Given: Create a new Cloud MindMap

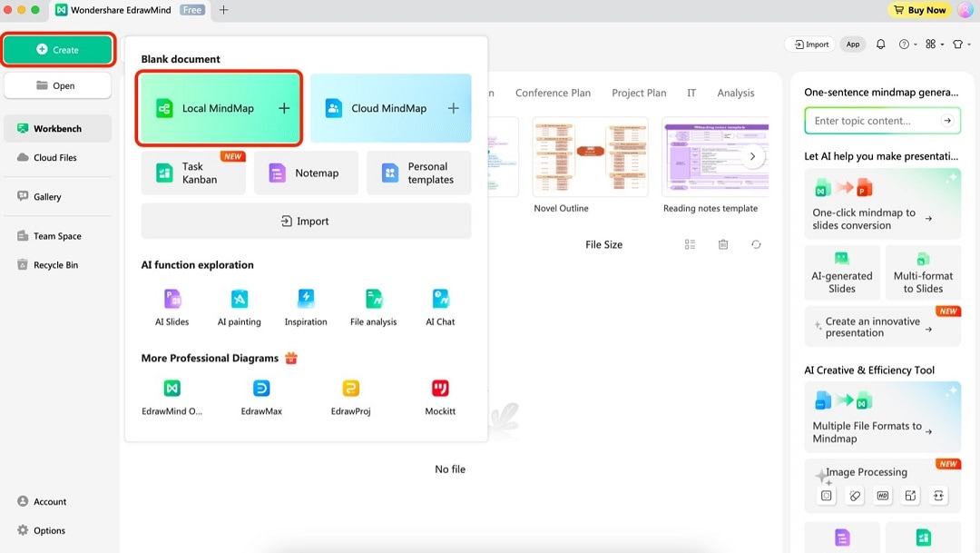Looking at the screenshot, I should tap(390, 108).
